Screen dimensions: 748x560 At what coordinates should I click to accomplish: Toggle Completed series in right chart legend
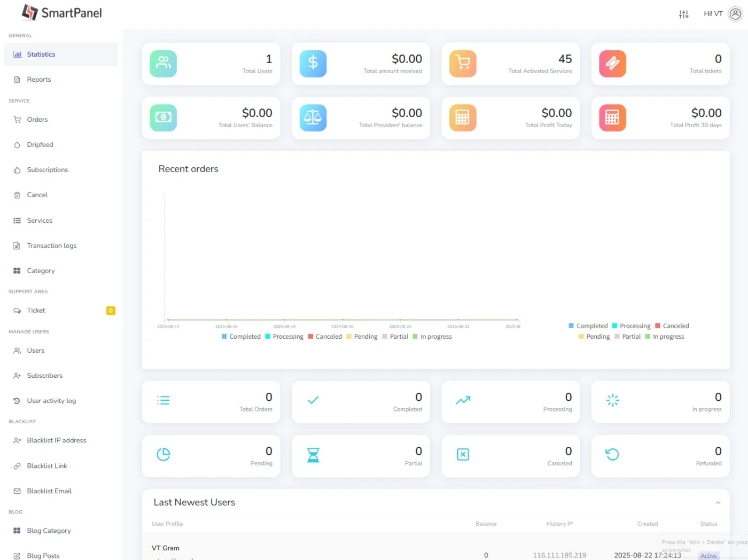pos(588,326)
